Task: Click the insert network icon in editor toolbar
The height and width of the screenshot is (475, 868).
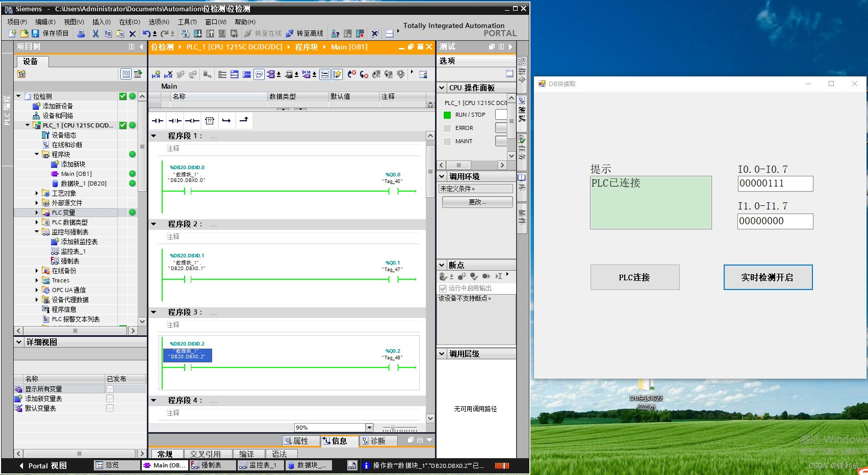Action: (x=156, y=74)
